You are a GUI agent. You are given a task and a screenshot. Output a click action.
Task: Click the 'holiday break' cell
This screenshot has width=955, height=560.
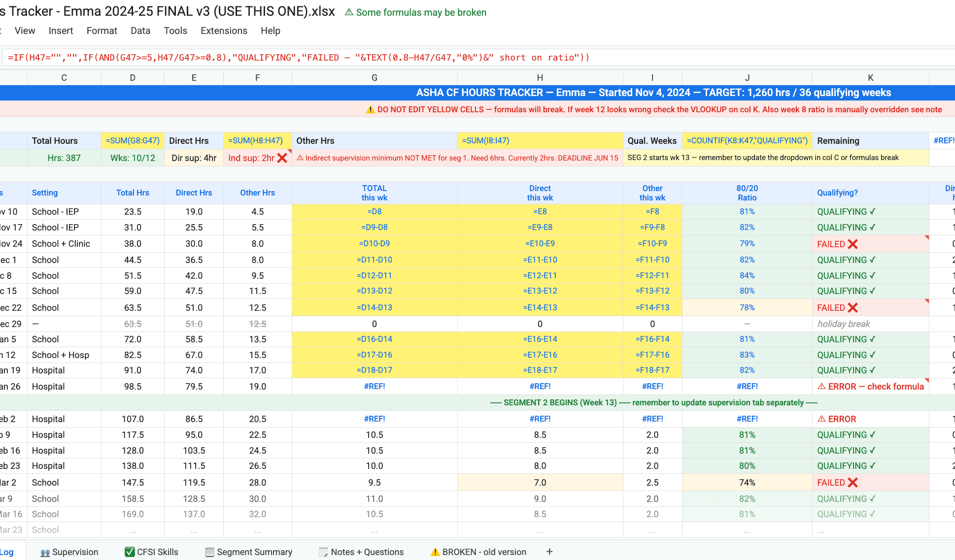870,324
